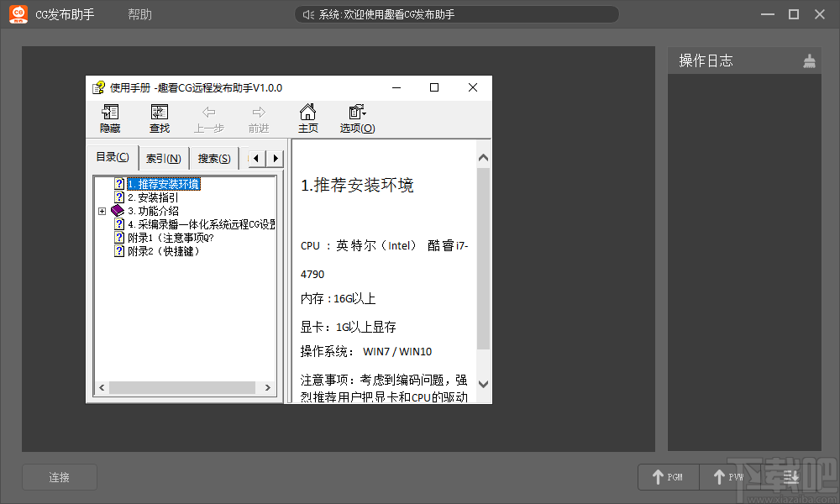
Task: Click the right tab-scroll arrow
Action: [276, 157]
